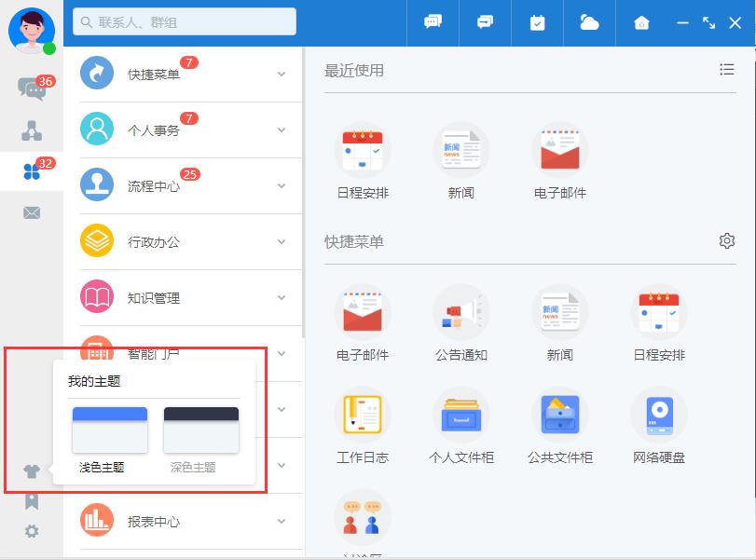Open the bookmark icon in left sidebar
The height and width of the screenshot is (559, 756).
tap(32, 501)
